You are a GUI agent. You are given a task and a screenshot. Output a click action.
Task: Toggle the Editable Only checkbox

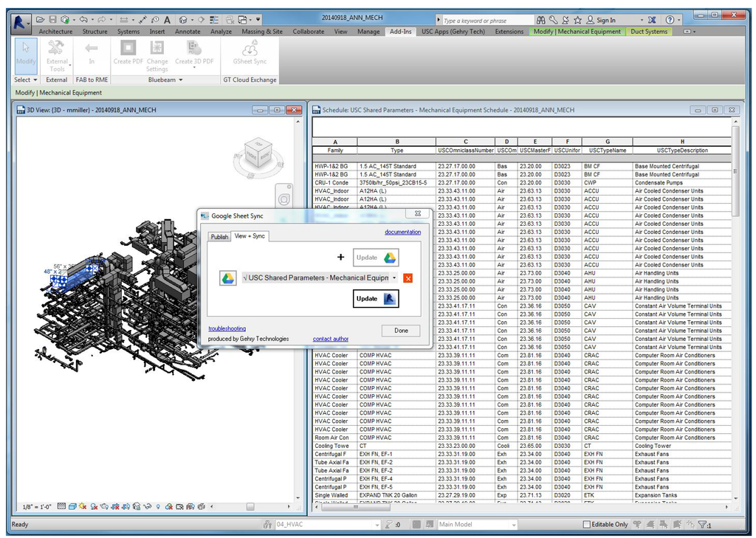pos(587,525)
